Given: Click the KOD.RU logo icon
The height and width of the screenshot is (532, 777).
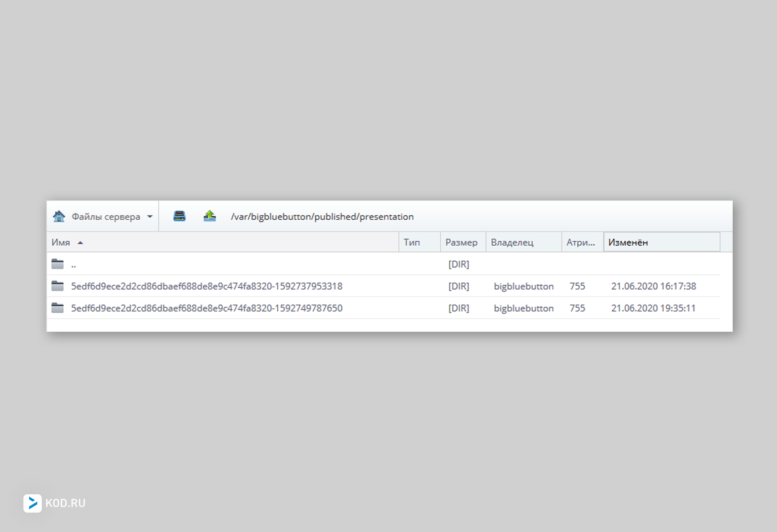Looking at the screenshot, I should pyautogui.click(x=33, y=503).
